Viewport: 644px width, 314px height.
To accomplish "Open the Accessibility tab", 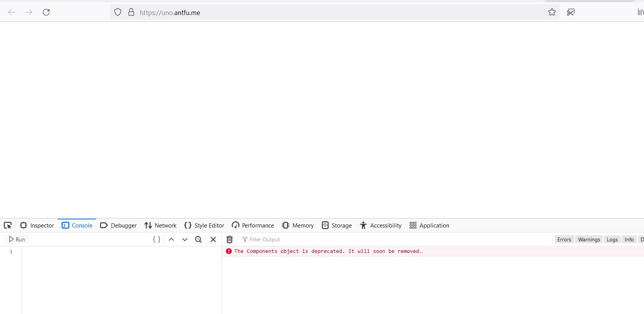I will click(x=381, y=225).
